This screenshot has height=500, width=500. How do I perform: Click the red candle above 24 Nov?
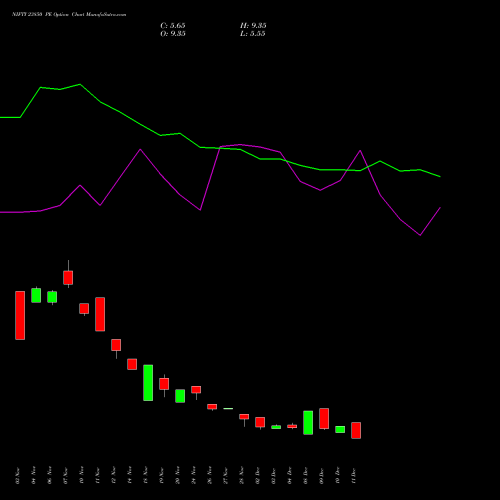pos(196,390)
